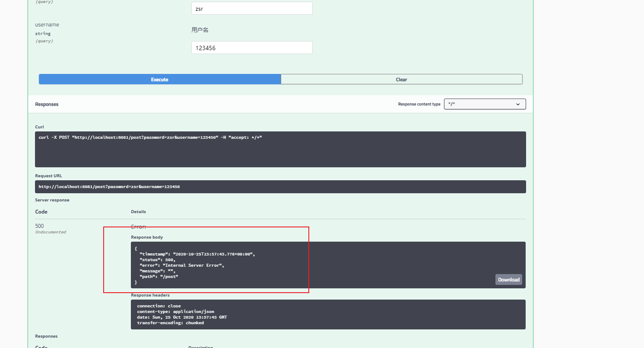The width and height of the screenshot is (644, 348).
Task: Click the "status": 500 line
Action: tap(158, 260)
